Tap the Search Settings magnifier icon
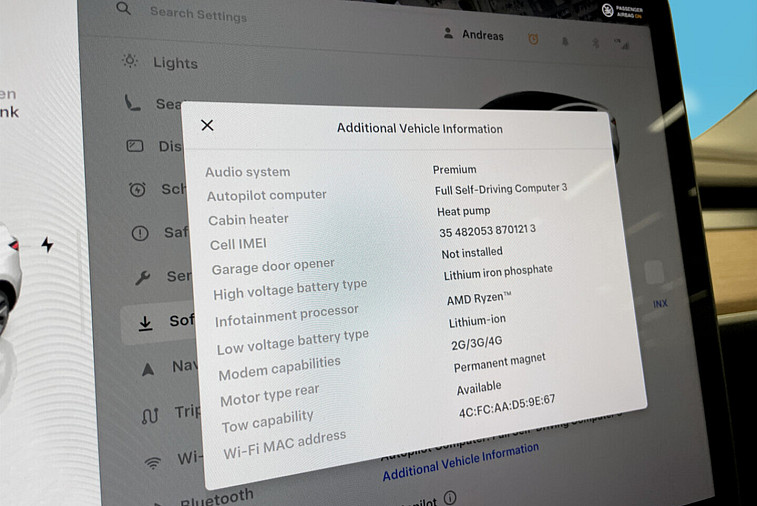Viewport: 757px width, 506px height. [x=123, y=9]
